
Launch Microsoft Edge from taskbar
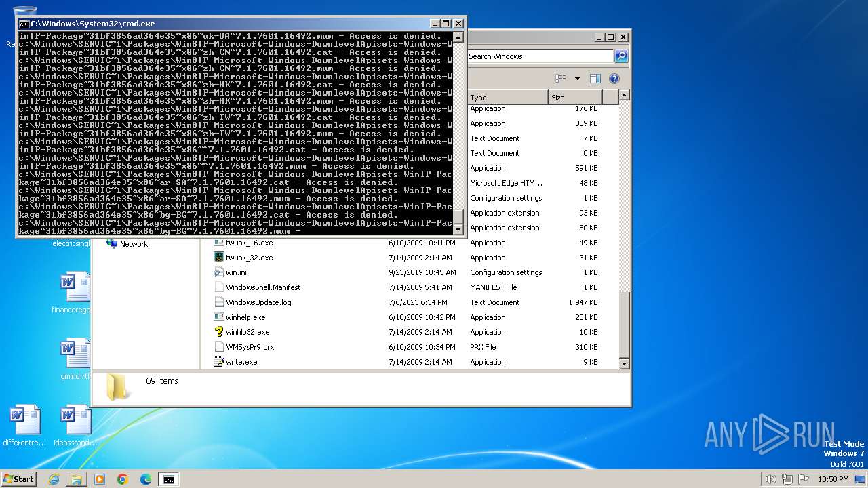tap(146, 479)
